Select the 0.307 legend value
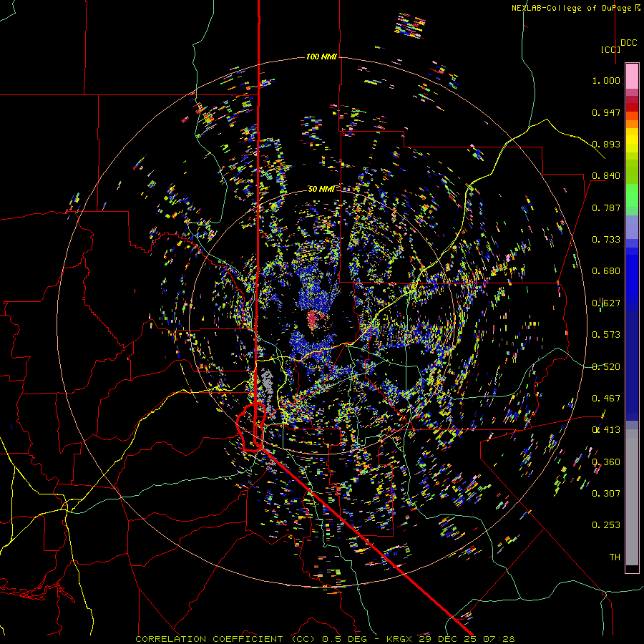644x644 pixels. coord(606,494)
